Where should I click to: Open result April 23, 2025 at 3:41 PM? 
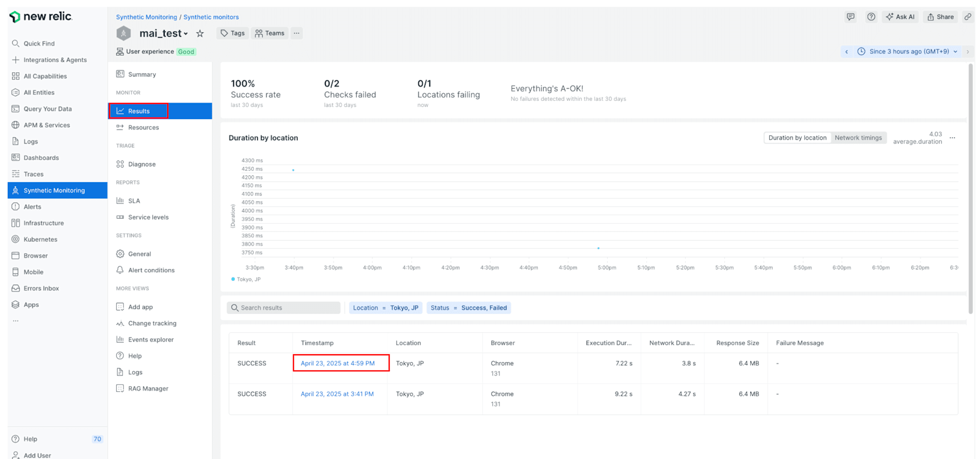pyautogui.click(x=337, y=394)
